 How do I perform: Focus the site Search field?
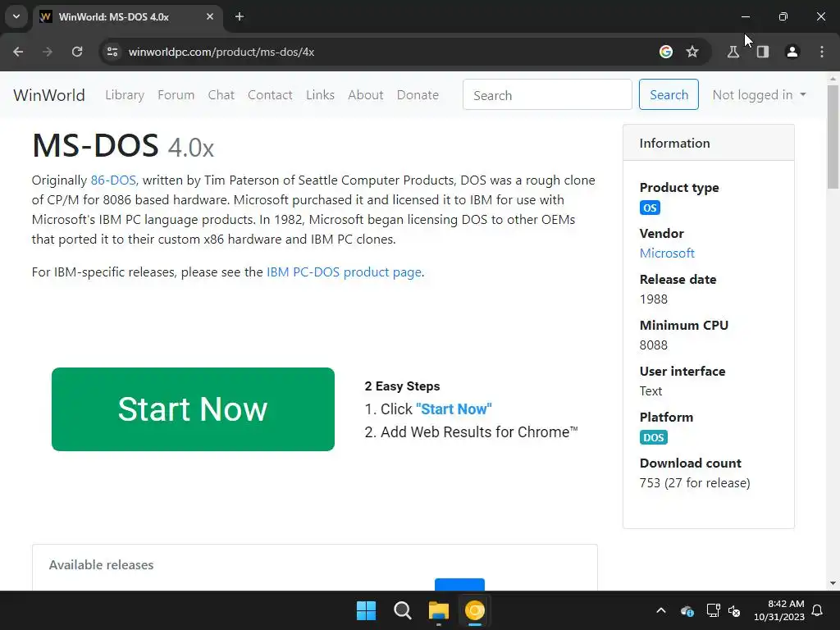tap(547, 95)
